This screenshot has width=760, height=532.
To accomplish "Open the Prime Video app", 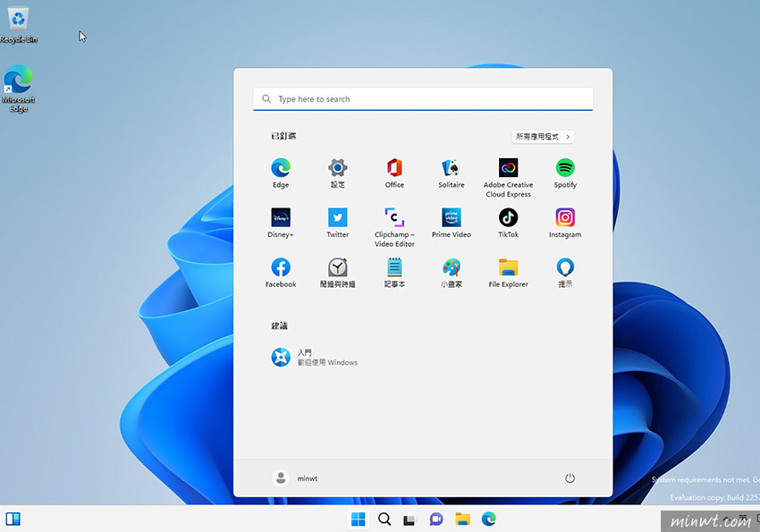I will pyautogui.click(x=452, y=223).
